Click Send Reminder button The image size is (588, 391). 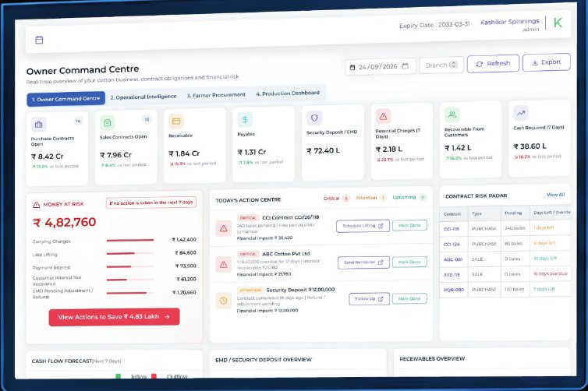[363, 262]
